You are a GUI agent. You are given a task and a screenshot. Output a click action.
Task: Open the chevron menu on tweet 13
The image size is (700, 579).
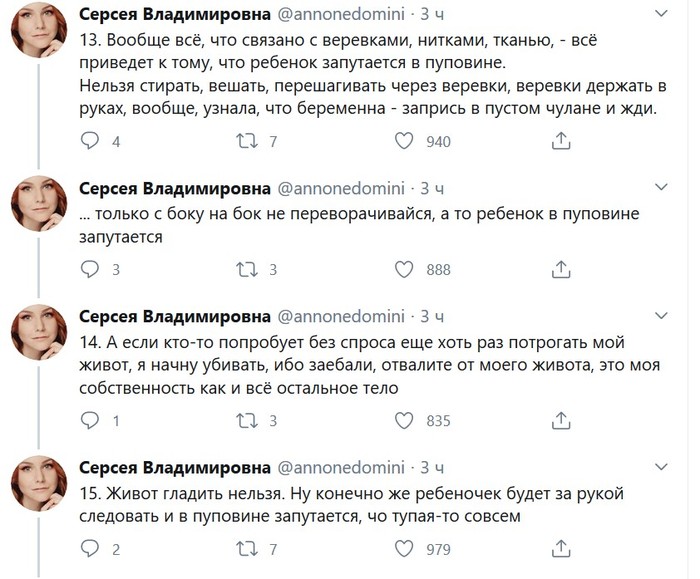pos(661,14)
